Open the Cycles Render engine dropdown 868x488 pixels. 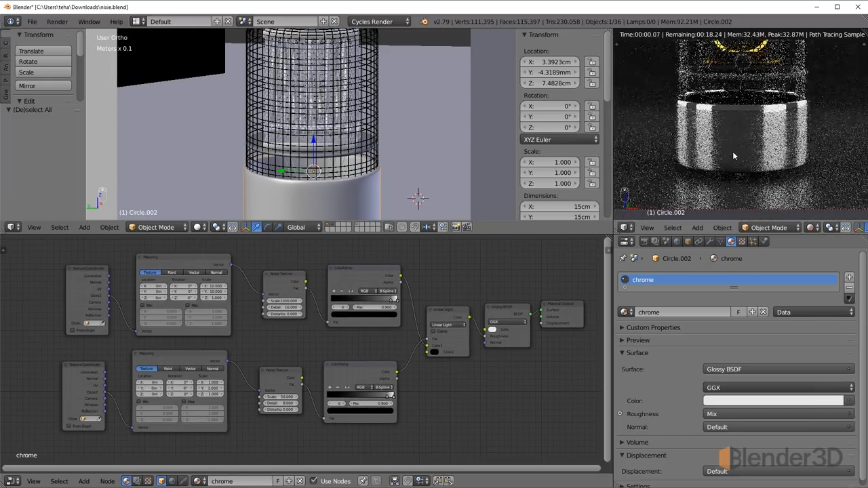point(380,22)
